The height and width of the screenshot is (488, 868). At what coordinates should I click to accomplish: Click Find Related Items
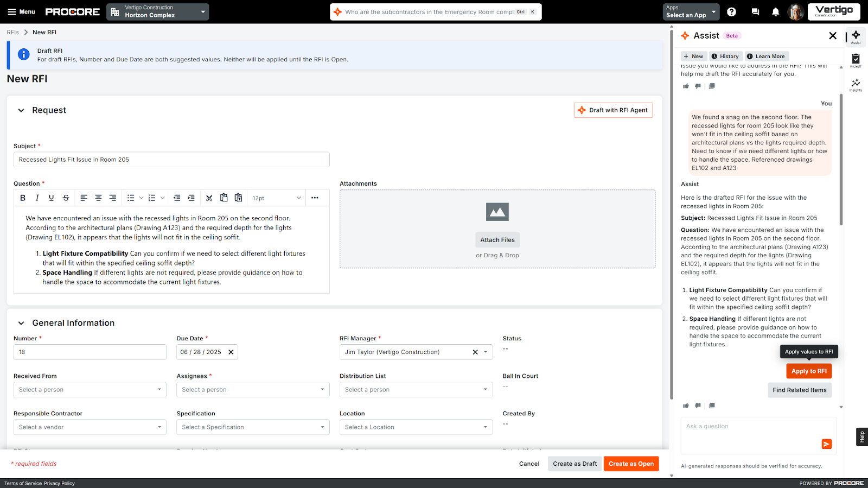(x=800, y=390)
